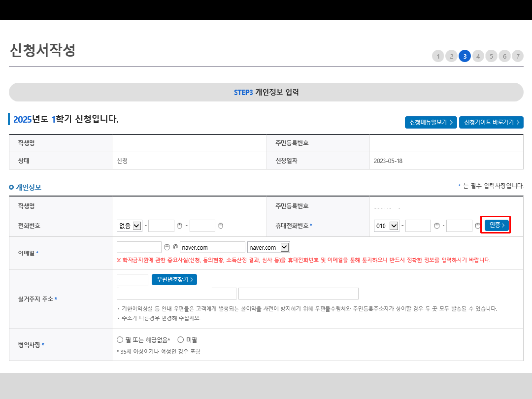Click 우편번호찾기 postal code search button
Screen dimensions: 532x399
click(x=174, y=280)
